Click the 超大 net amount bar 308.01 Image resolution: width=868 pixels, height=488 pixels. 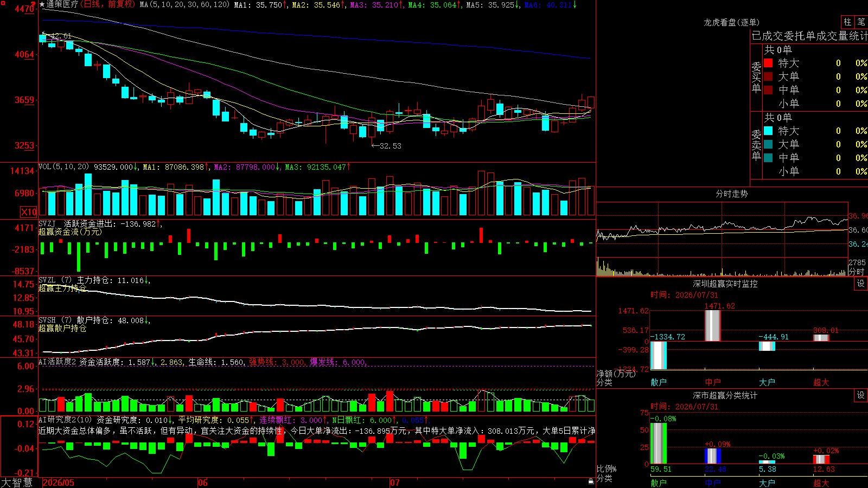(821, 338)
